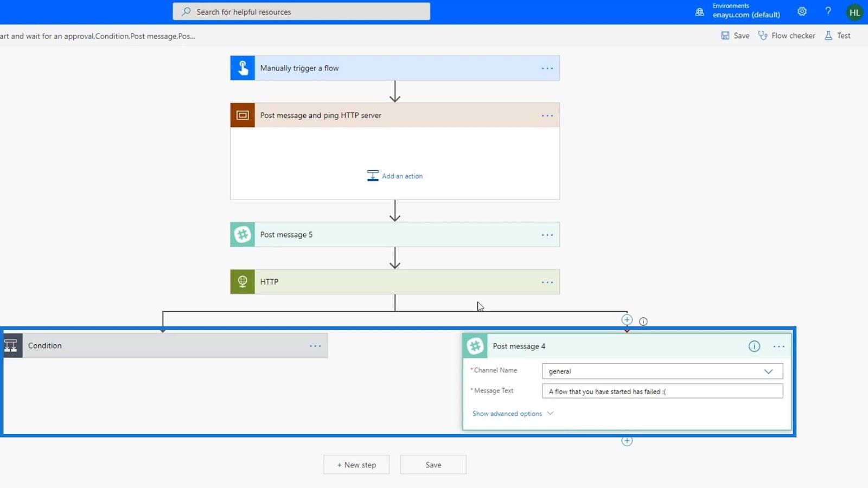
Task: Click the Manually trigger a flow icon
Action: 242,68
